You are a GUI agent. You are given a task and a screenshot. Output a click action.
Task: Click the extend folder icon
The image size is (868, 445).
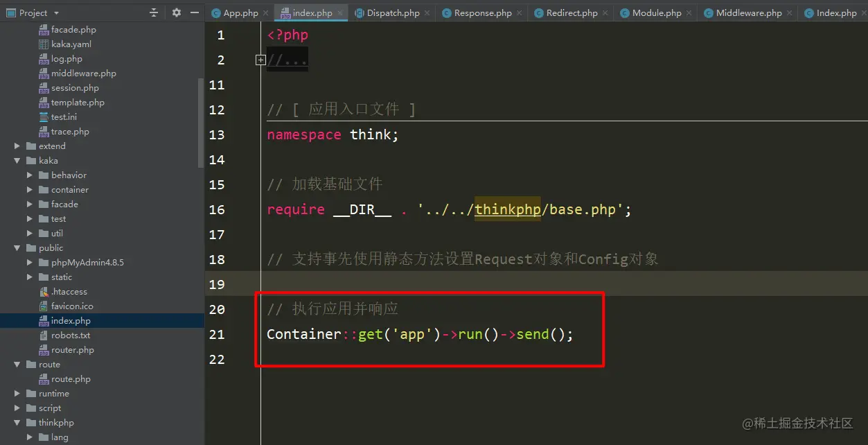(31, 146)
